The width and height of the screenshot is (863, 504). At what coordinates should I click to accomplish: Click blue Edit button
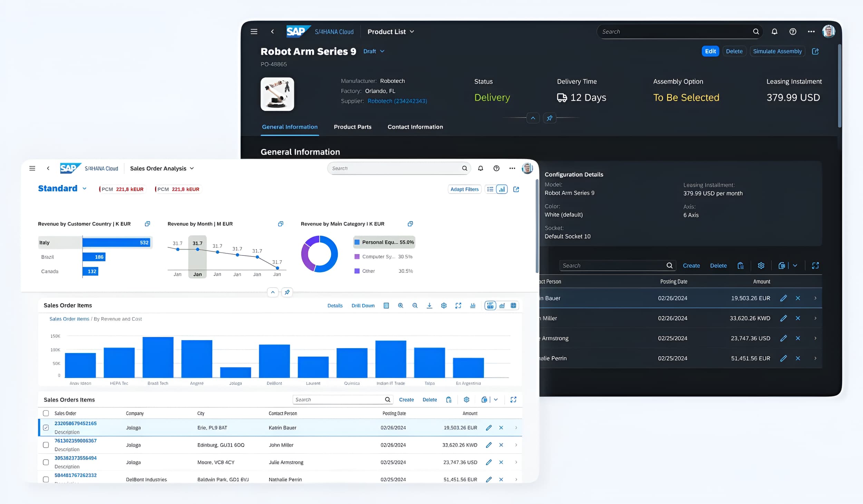tap(710, 51)
